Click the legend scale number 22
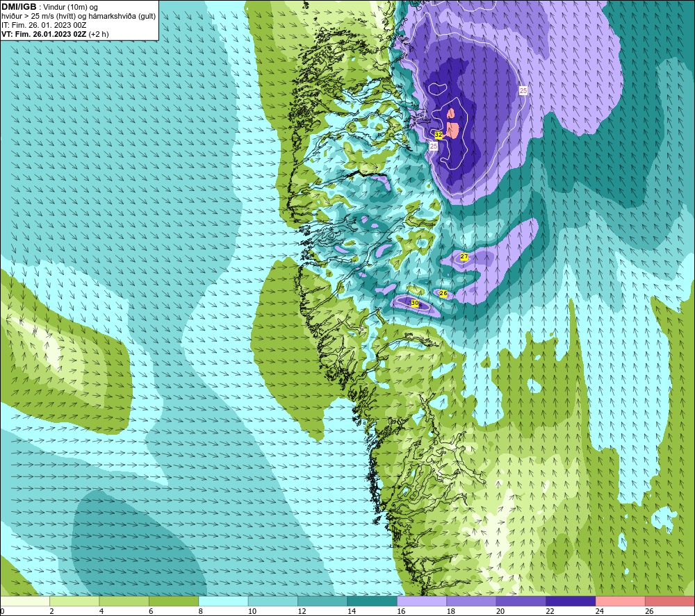Image resolution: width=695 pixels, height=616 pixels. [550, 611]
